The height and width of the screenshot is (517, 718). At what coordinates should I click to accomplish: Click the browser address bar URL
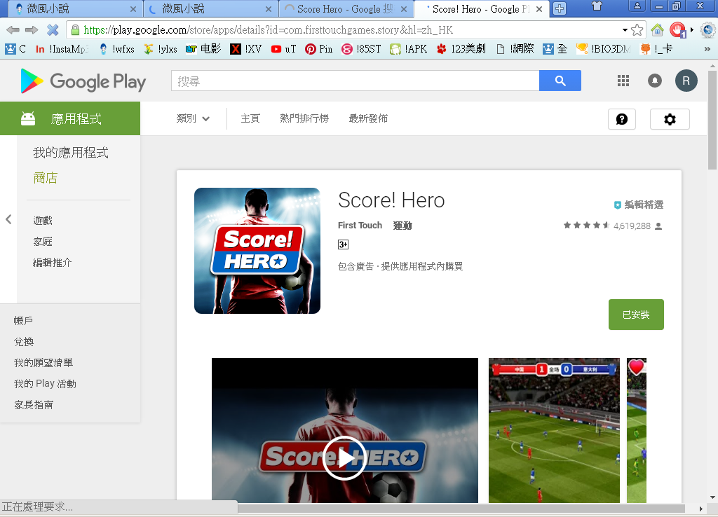pos(268,30)
